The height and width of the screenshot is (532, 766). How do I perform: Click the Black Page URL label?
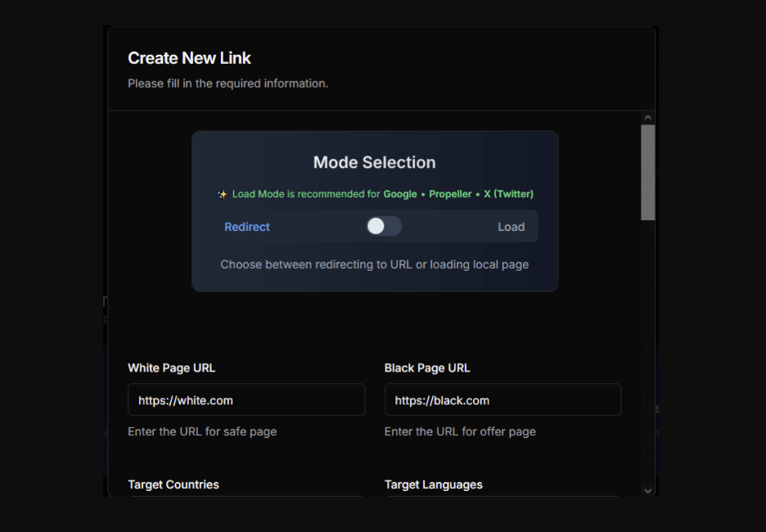tap(427, 367)
